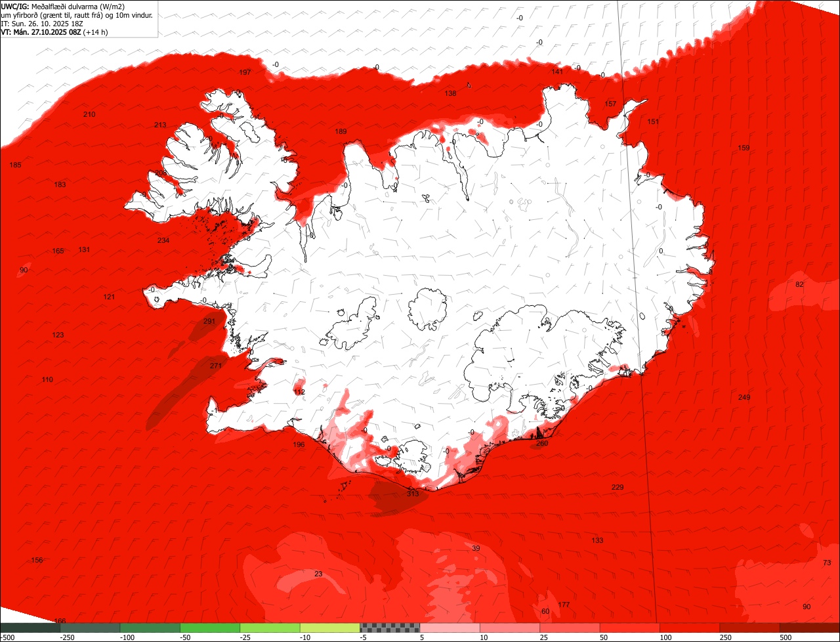Screen dimensions: 840x642
Task: Select the map value '131' in the west
Action: 84,250
